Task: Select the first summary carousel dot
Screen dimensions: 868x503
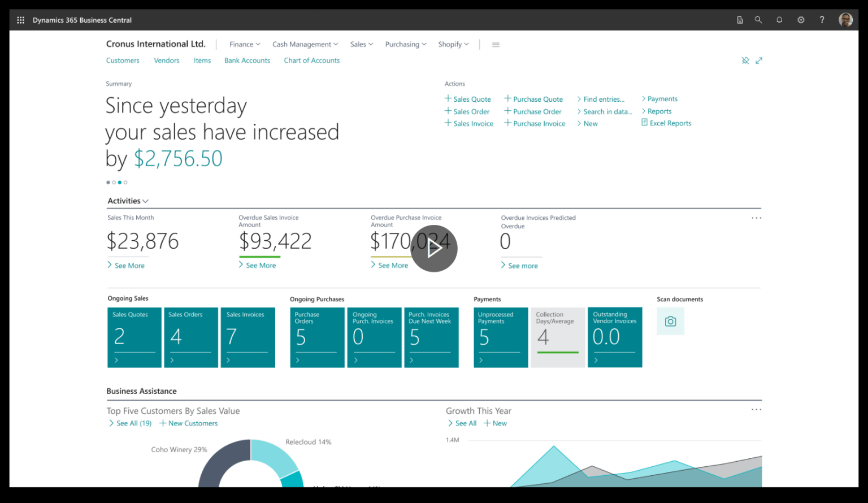Action: point(108,183)
